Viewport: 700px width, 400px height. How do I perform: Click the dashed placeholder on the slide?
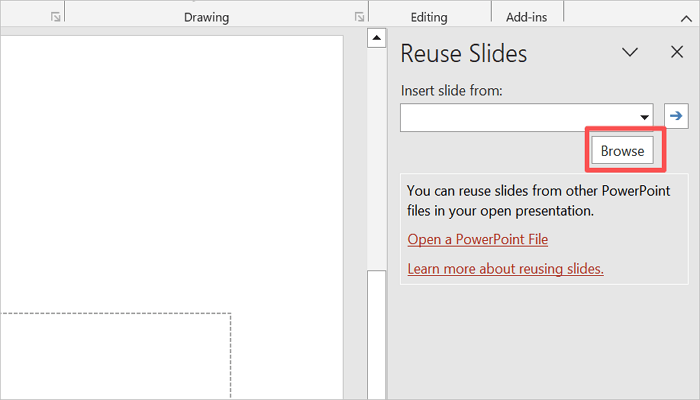click(116, 356)
